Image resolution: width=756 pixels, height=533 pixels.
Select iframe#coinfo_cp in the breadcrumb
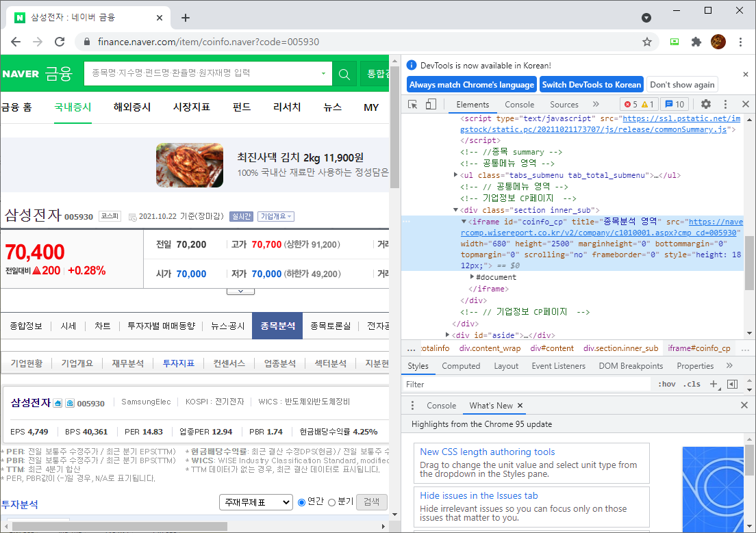point(698,348)
